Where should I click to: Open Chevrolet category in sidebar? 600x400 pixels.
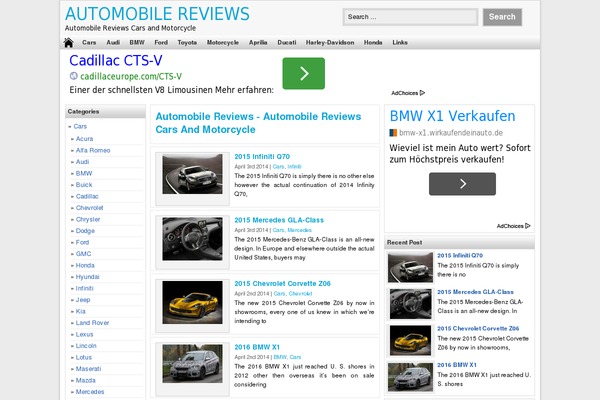pyautogui.click(x=89, y=207)
